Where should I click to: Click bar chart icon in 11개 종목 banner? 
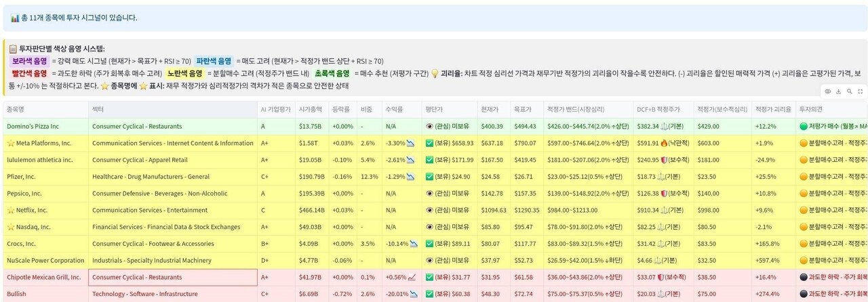[14, 18]
